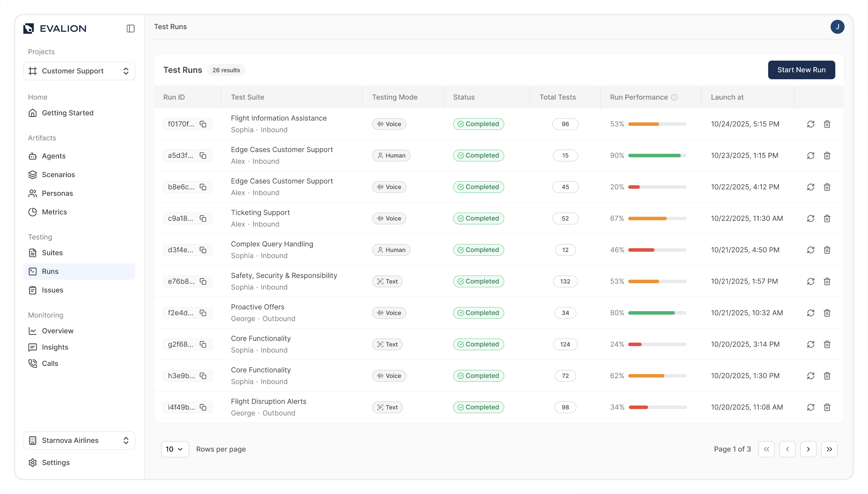
Task: Open the Metrics page in the sidebar
Action: click(x=54, y=212)
